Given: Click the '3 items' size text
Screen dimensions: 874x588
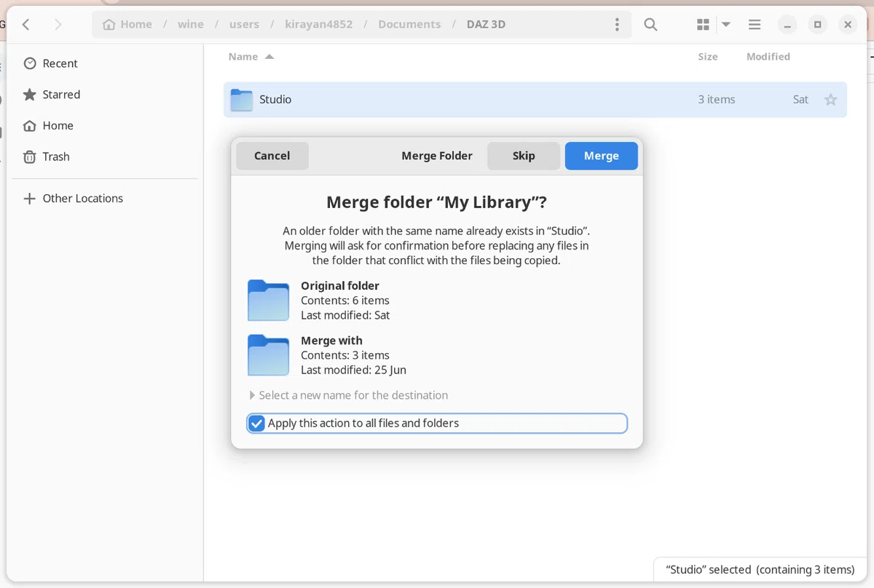Looking at the screenshot, I should click(717, 100).
